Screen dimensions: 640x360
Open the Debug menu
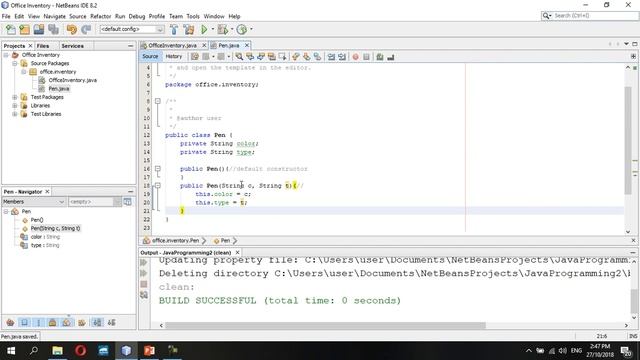click(137, 16)
